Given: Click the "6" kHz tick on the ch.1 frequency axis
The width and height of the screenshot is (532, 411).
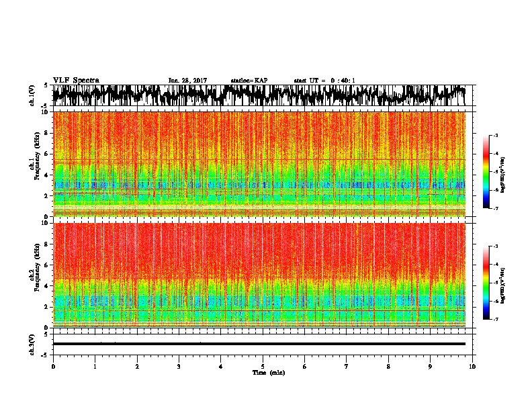Looking at the screenshot, I should coord(47,154).
